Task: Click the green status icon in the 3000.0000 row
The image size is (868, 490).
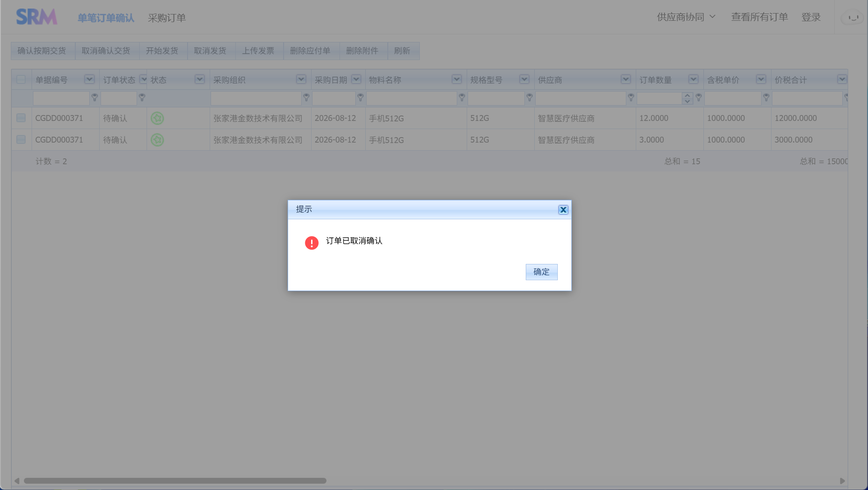Action: (x=157, y=140)
